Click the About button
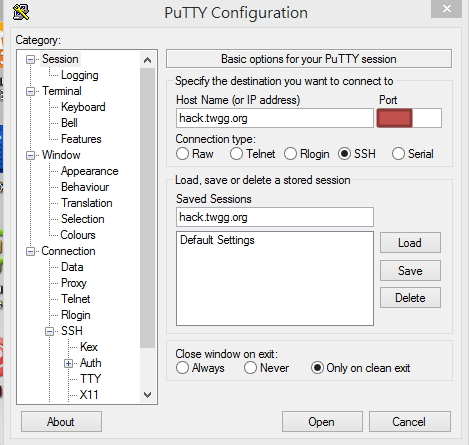The image size is (469, 445). 61,422
